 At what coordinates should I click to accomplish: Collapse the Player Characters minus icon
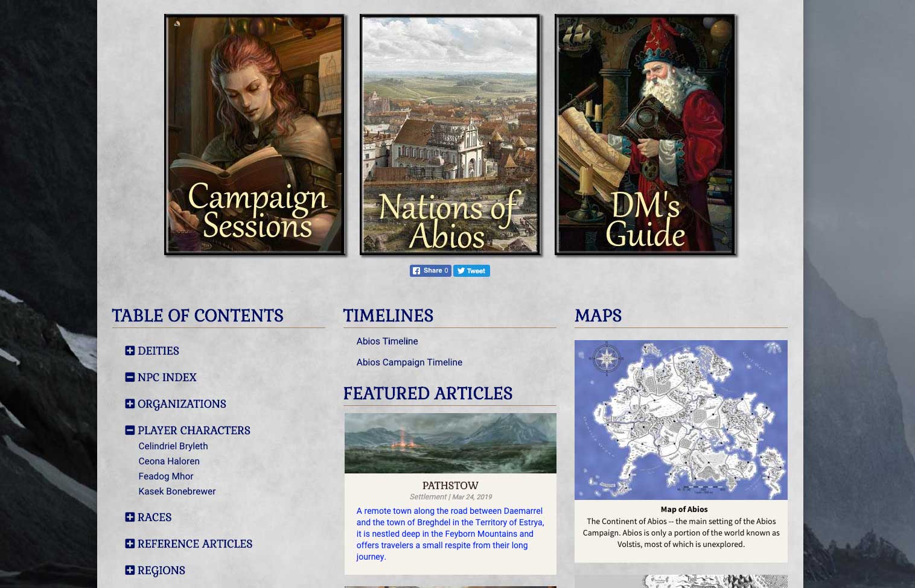click(x=130, y=430)
